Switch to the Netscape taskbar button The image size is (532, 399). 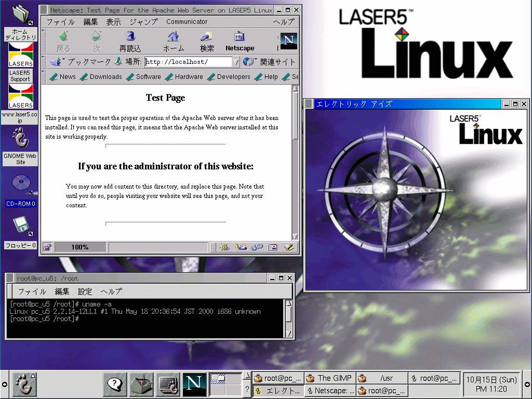point(330,391)
